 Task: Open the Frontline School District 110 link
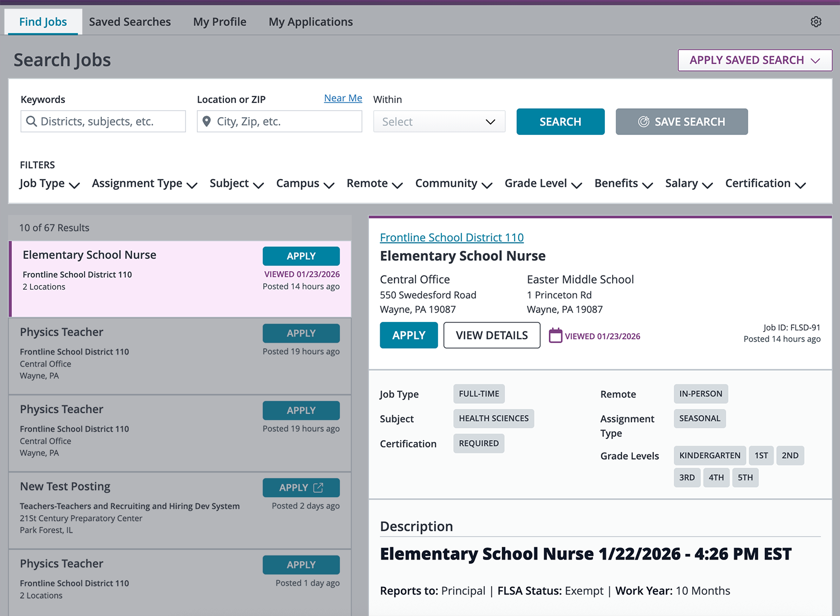(451, 237)
